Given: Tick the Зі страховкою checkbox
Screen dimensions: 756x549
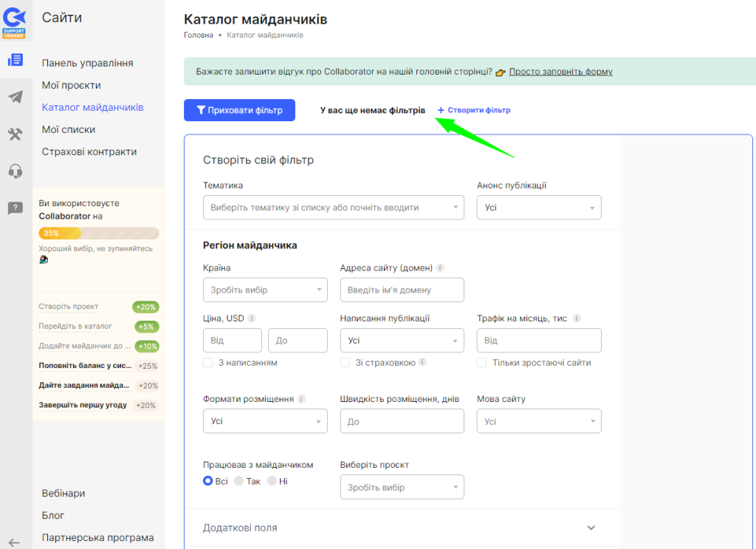Looking at the screenshot, I should pos(346,363).
